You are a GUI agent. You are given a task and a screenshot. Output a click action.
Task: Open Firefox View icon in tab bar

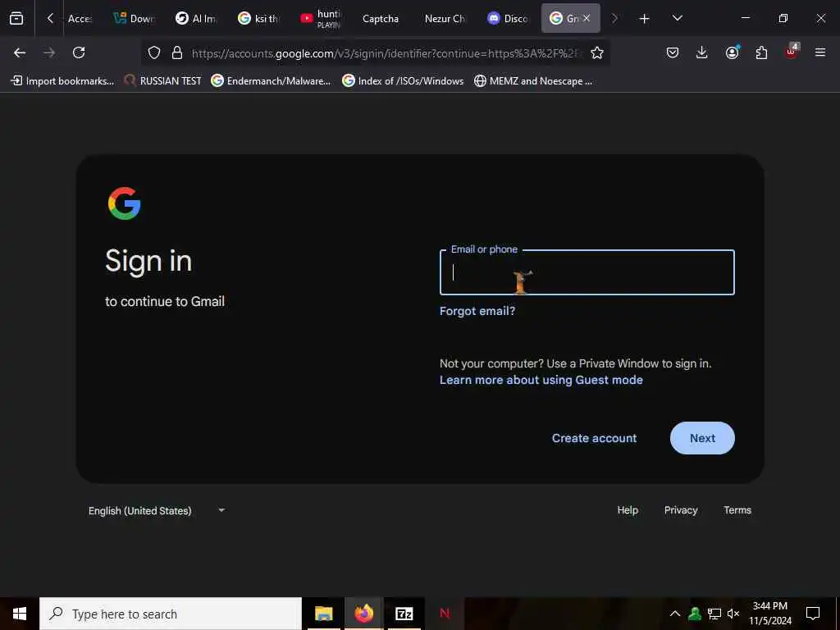(x=16, y=19)
